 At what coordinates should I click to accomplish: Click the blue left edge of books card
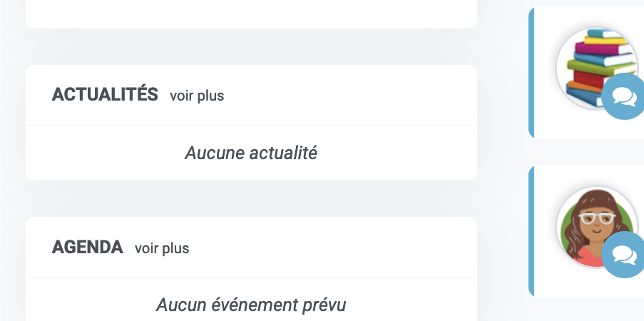click(531, 73)
